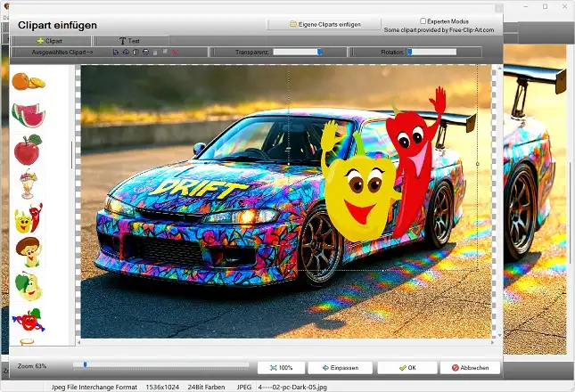Screen dimensions: 575x392
Task: Click the first selected-clipart toolbar icon
Action: (116, 53)
